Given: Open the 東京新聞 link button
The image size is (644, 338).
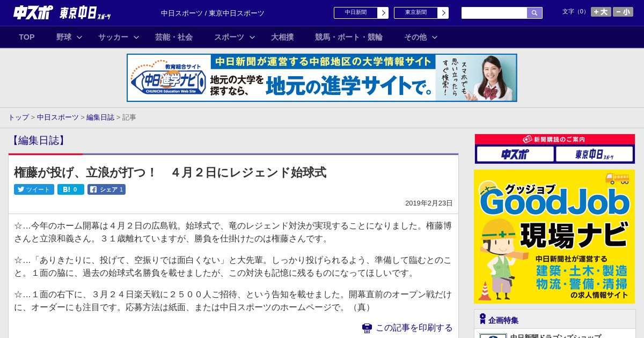Looking at the screenshot, I should click(x=416, y=13).
